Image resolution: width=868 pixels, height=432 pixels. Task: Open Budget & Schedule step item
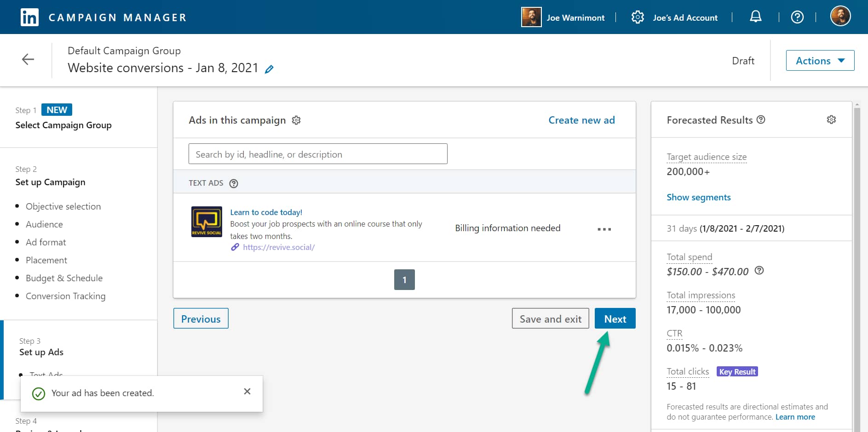click(x=64, y=278)
